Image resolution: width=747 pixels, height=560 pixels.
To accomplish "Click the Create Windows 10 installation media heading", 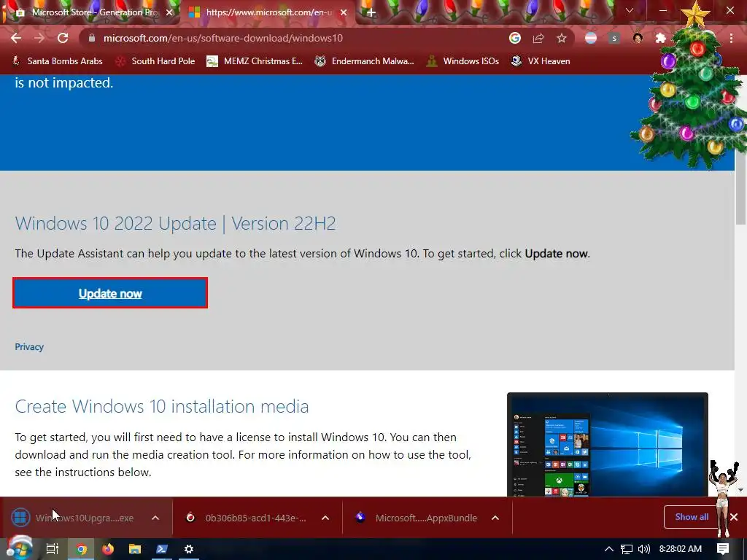I will (162, 406).
